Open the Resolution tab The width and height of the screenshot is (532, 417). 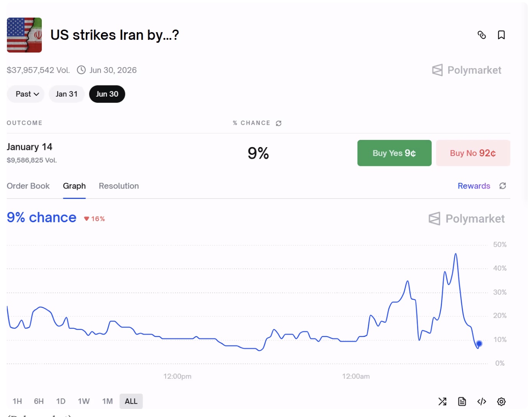pos(118,186)
